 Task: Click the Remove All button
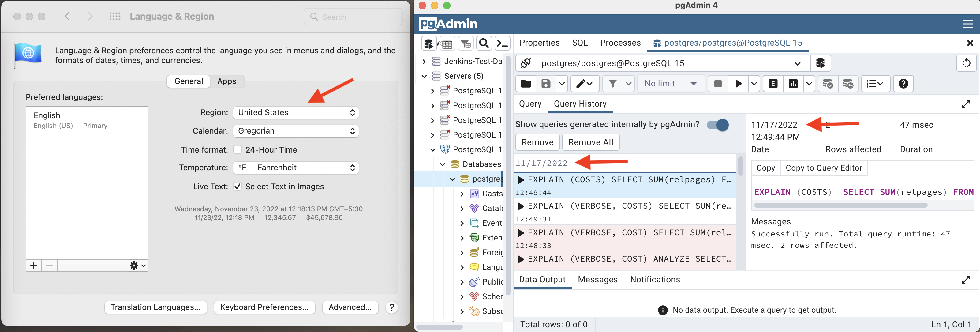(x=590, y=142)
